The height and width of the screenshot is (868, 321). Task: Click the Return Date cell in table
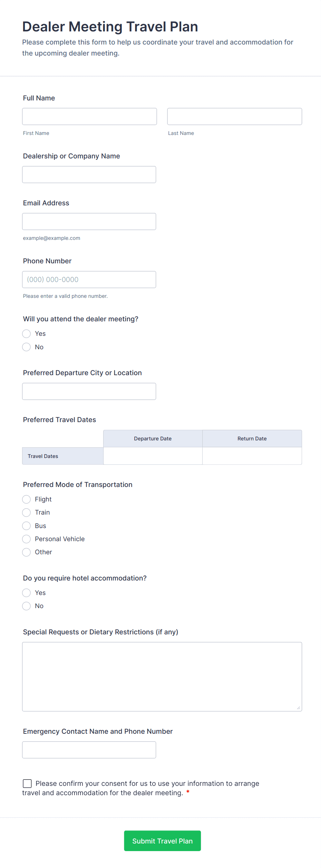point(252,456)
